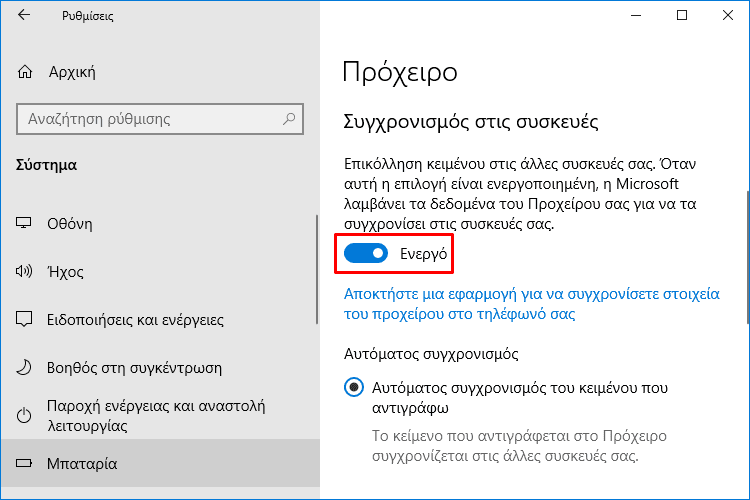Image resolution: width=750 pixels, height=500 pixels.
Task: Go back with the arrow icon
Action: [x=24, y=15]
